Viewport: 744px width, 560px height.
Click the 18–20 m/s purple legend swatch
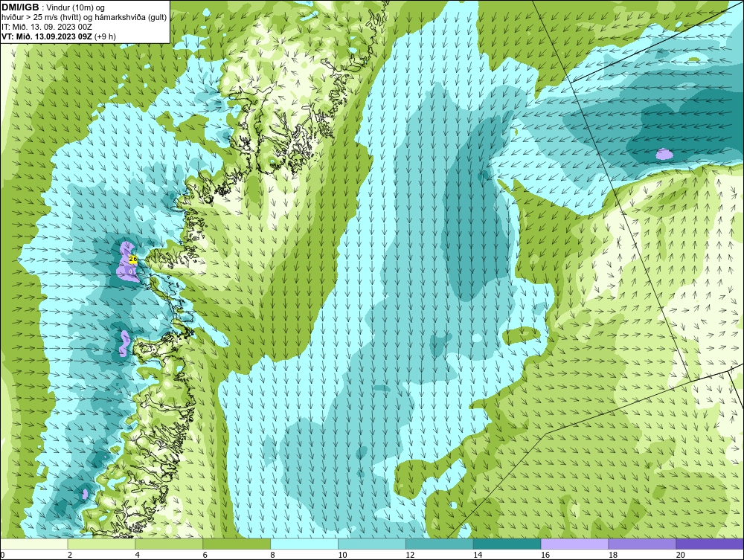pyautogui.click(x=643, y=544)
